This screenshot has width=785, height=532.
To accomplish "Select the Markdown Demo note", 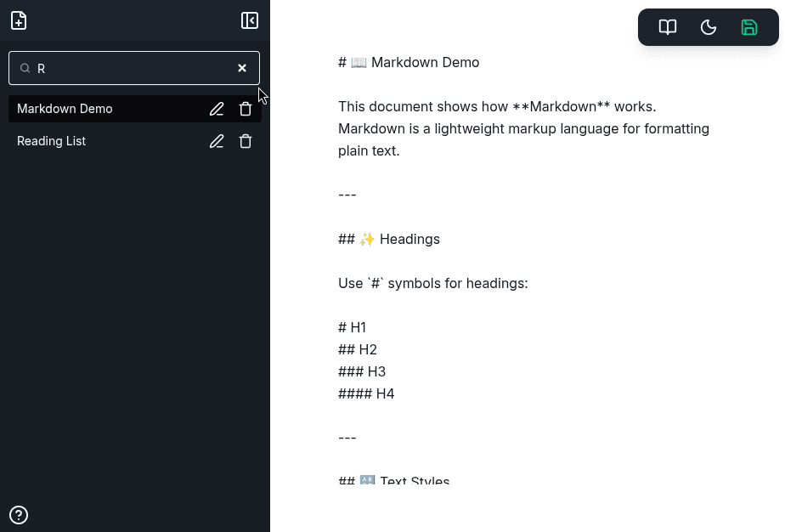I will (65, 109).
